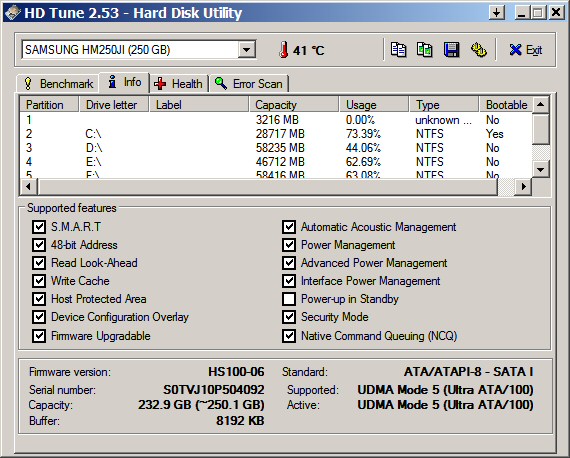Click the 44.06% usage value
Image resolution: width=570 pixels, height=458 pixels.
click(363, 148)
